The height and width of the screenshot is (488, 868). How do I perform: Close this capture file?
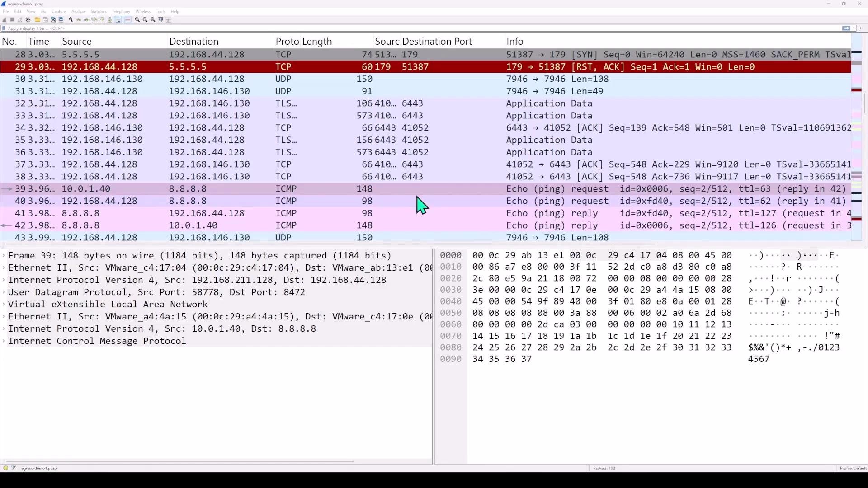[53, 20]
